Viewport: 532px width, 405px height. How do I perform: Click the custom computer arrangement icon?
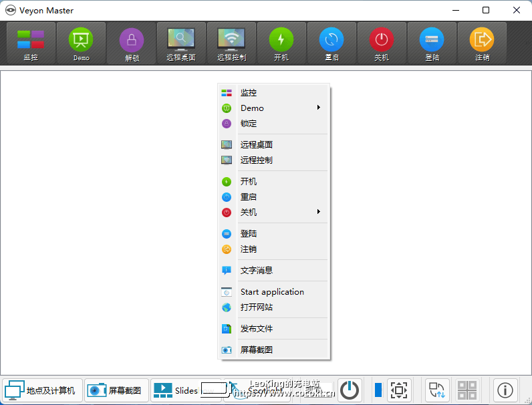pyautogui.click(x=437, y=390)
